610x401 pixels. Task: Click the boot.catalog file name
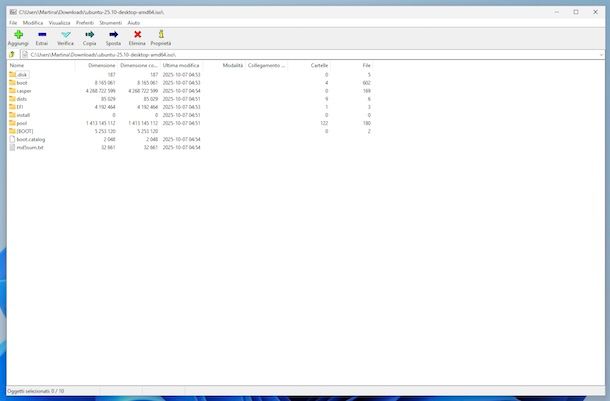coord(31,140)
